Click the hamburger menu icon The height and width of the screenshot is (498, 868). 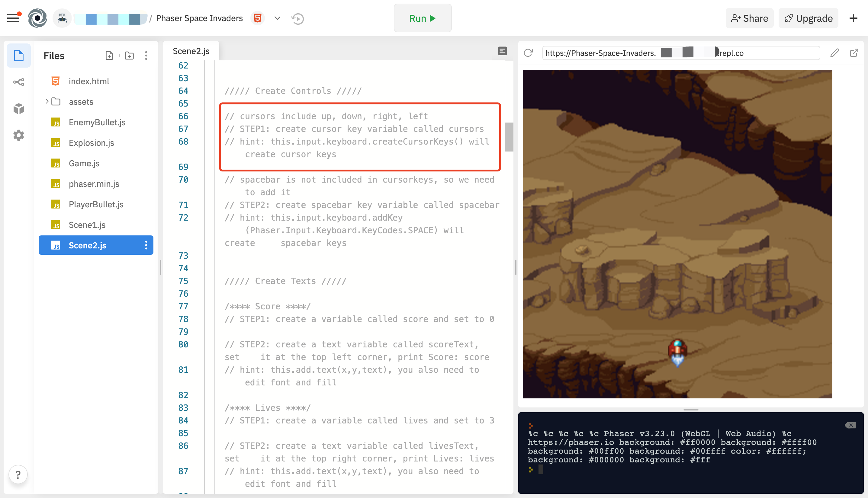[x=13, y=18]
